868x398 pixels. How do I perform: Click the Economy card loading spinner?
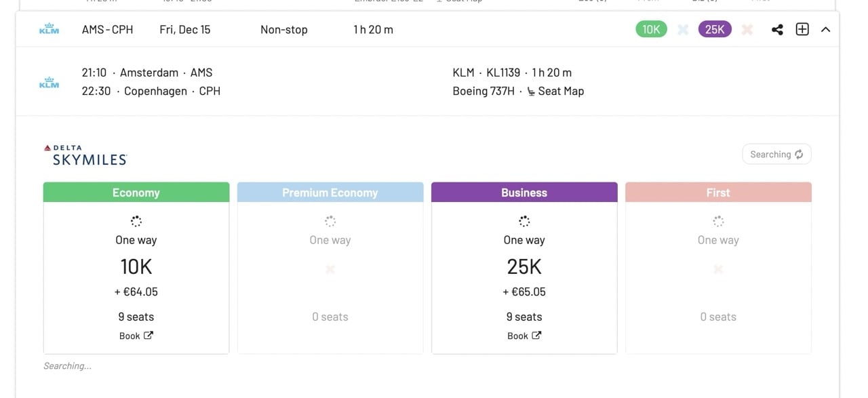pos(136,221)
